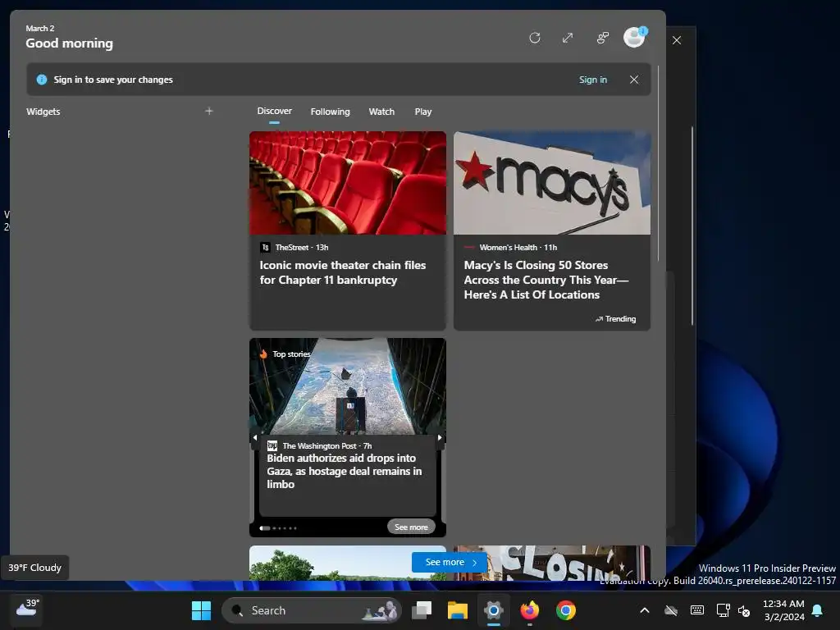The height and width of the screenshot is (630, 840).
Task: Open the weather widget taskbar button
Action: [x=27, y=608]
